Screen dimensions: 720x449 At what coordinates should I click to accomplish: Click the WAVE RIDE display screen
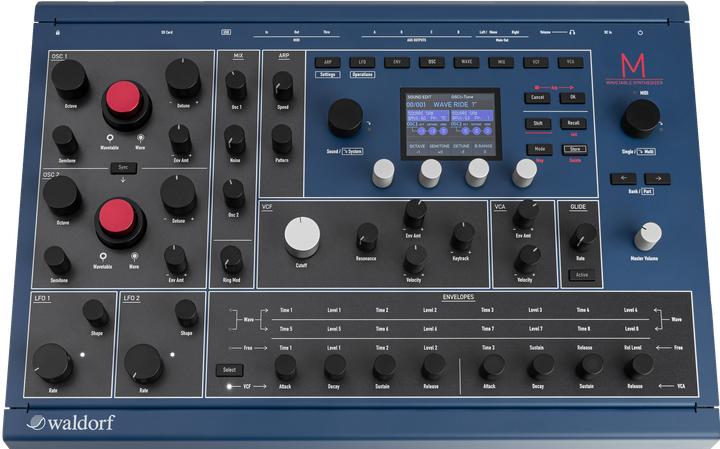450,124
